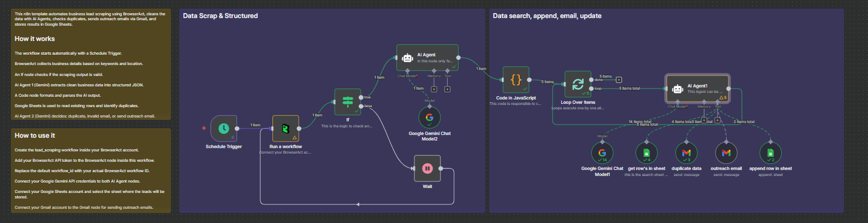Viewport: 868px width, 223px height.
Task: Select the outreach email Gmail node
Action: point(726,153)
